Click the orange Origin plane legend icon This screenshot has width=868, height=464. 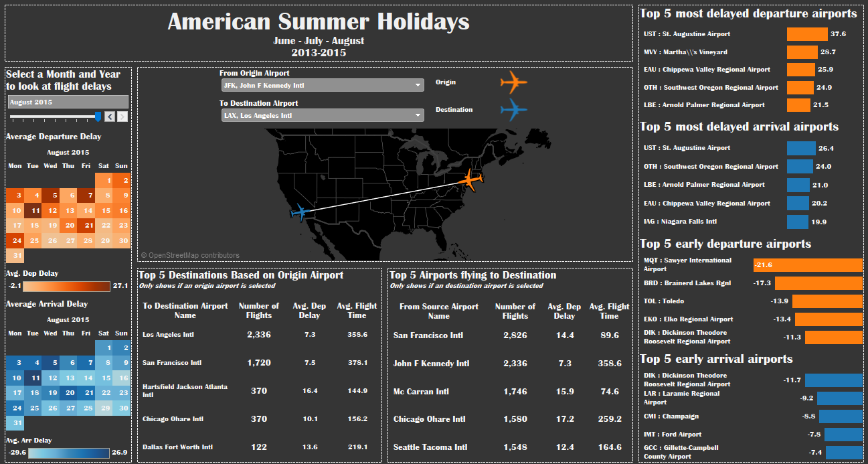coord(513,82)
